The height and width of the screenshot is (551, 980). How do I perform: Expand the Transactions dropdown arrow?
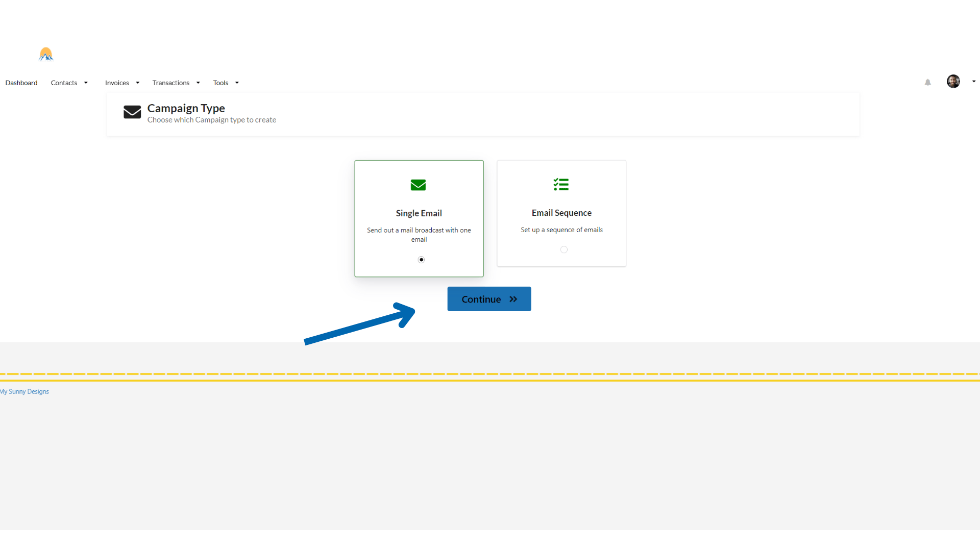(x=198, y=83)
